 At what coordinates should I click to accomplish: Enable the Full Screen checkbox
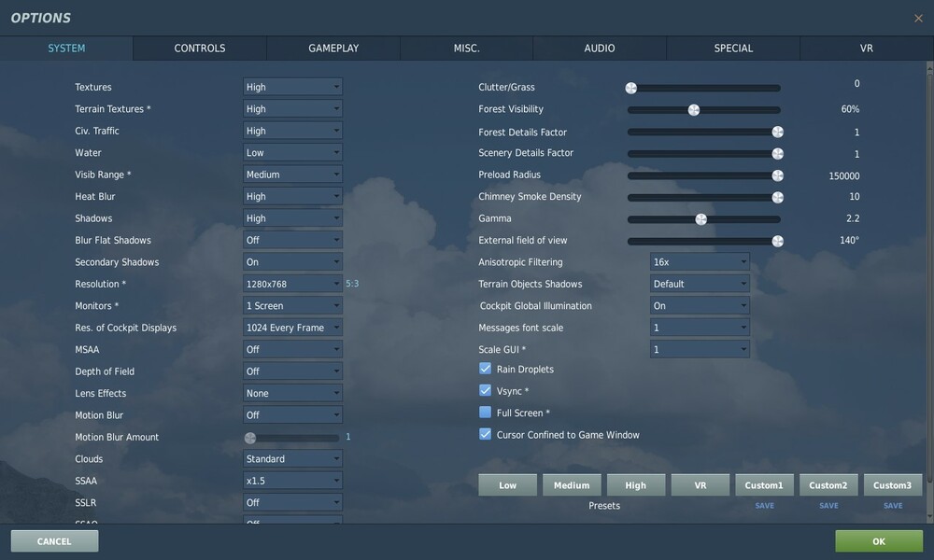coord(485,413)
